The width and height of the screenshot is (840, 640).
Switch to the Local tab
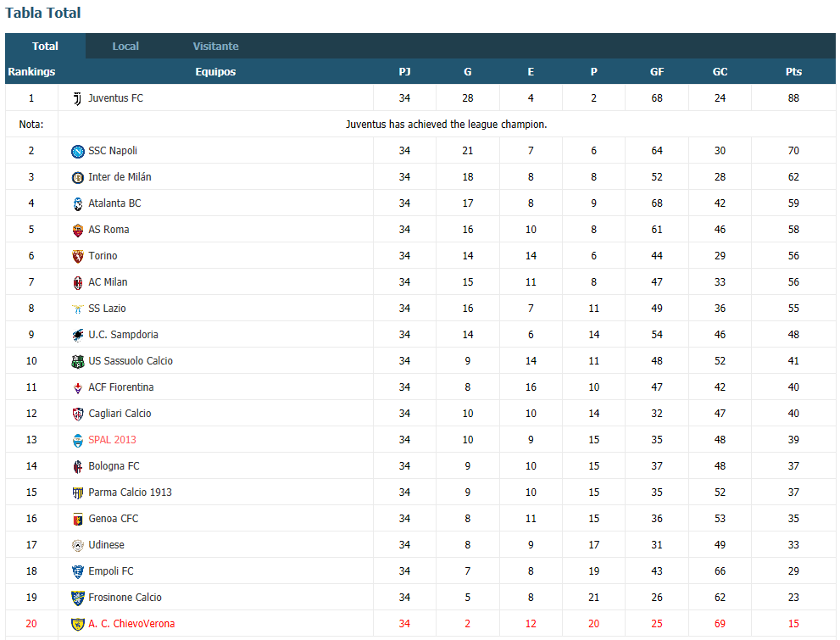tap(125, 46)
